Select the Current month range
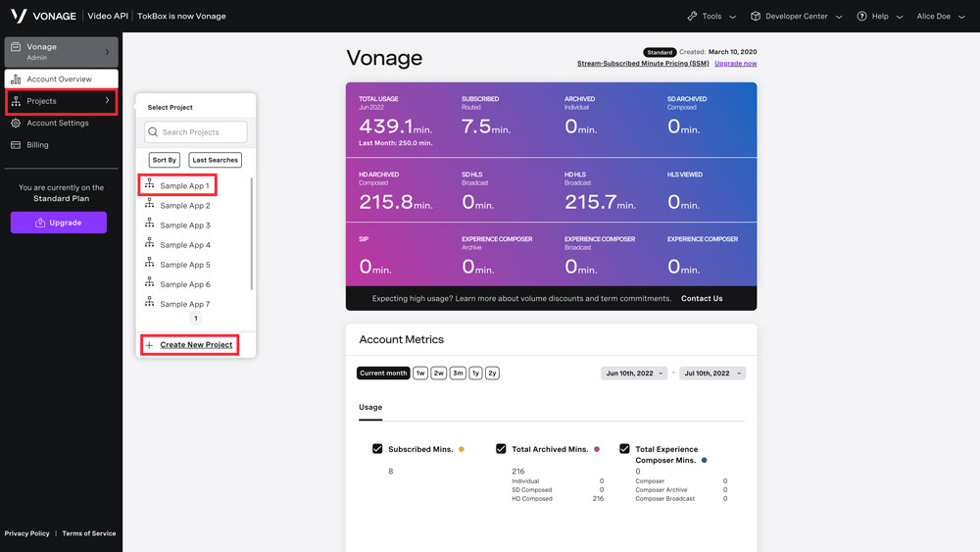The width and height of the screenshot is (980, 552). 383,374
